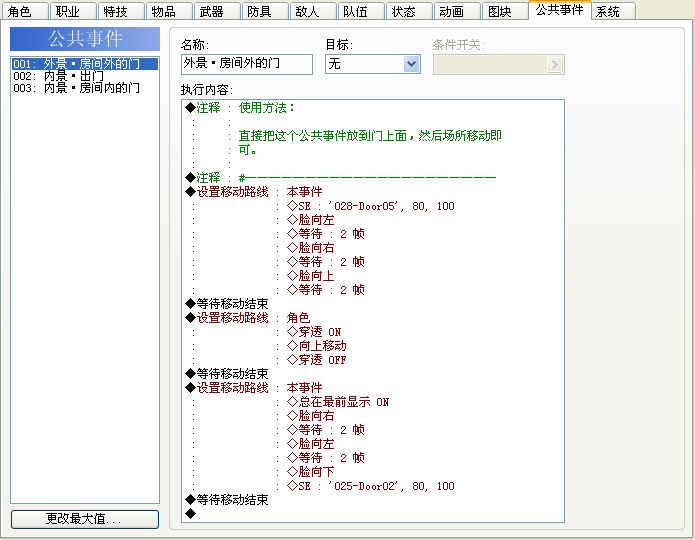Select common event 001: 外景·房间外的门
The image size is (695, 540).
pyautogui.click(x=85, y=64)
